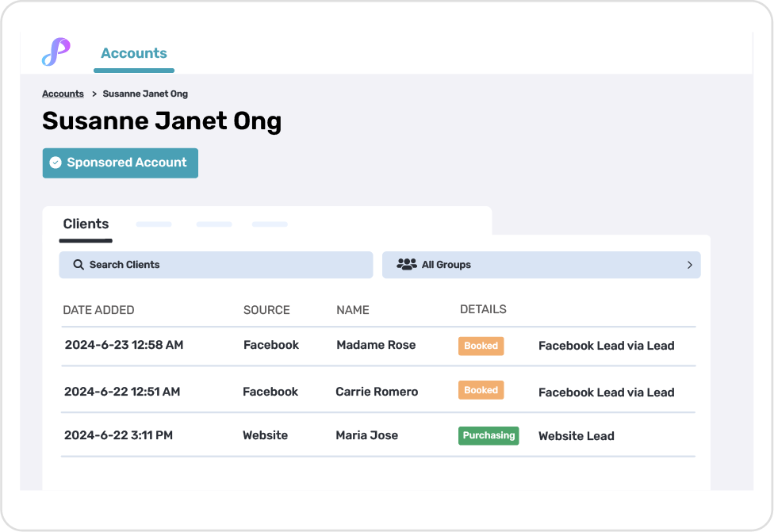Open the Madame Rose client name
Screen dimensions: 774x532
click(x=376, y=345)
